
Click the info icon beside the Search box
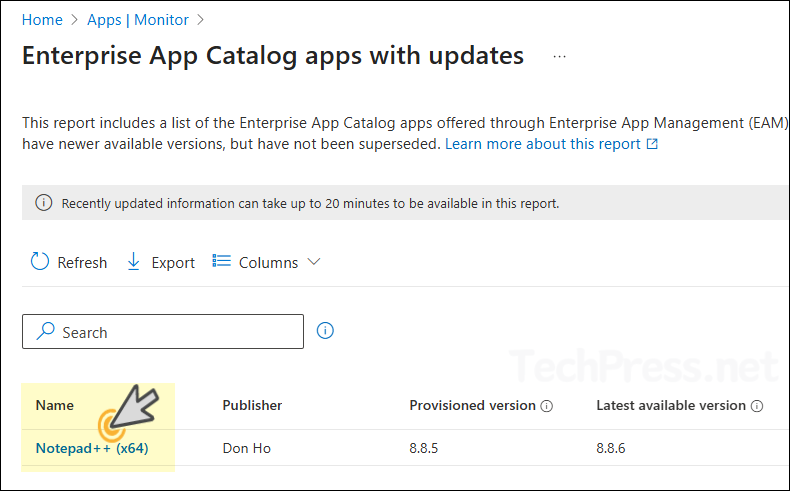point(325,331)
